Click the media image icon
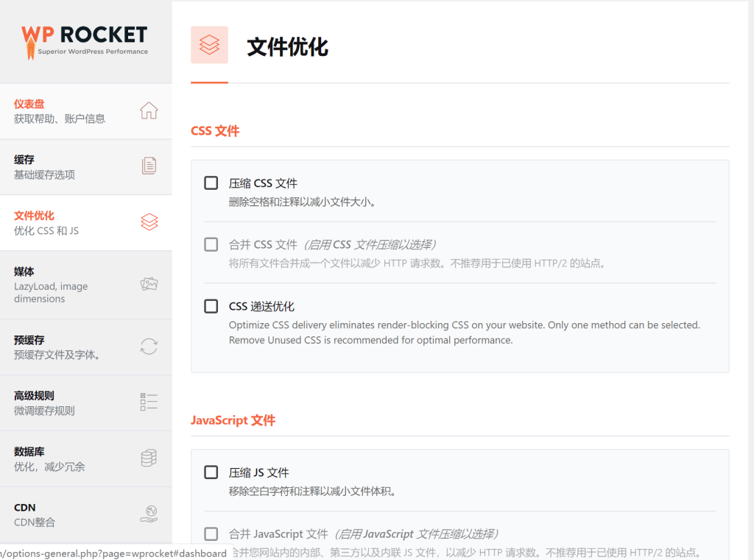The width and height of the screenshot is (754, 560). 149,284
